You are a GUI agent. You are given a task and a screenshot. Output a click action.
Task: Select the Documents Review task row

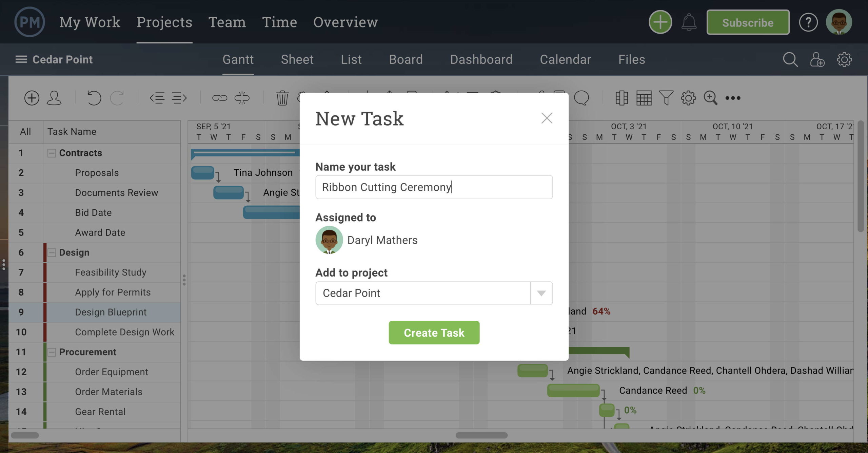click(95, 193)
